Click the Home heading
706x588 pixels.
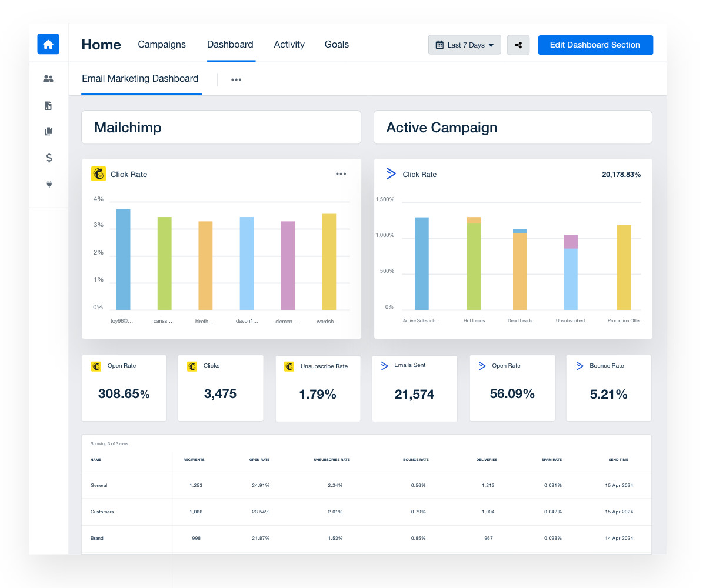click(101, 45)
